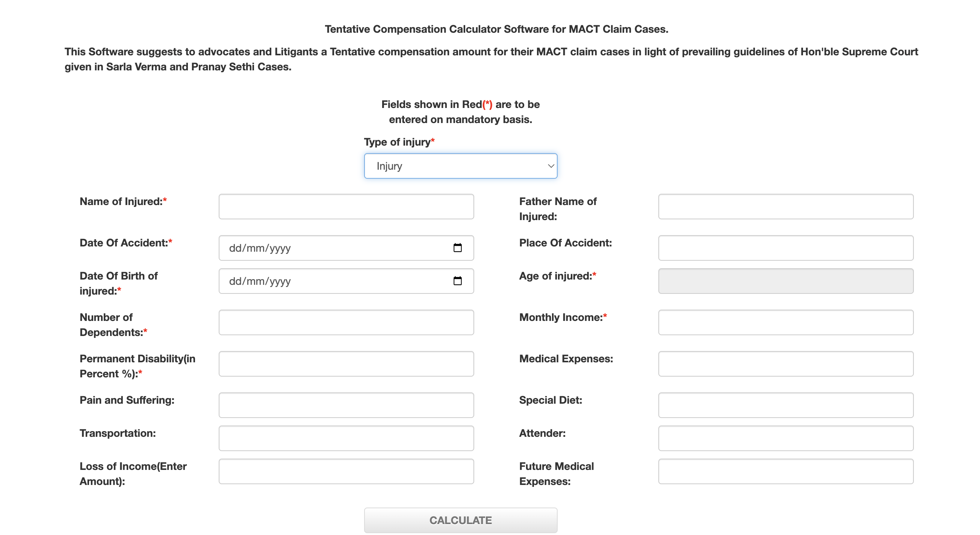Click the Special Diet input field
The width and height of the screenshot is (980, 535).
[786, 405]
